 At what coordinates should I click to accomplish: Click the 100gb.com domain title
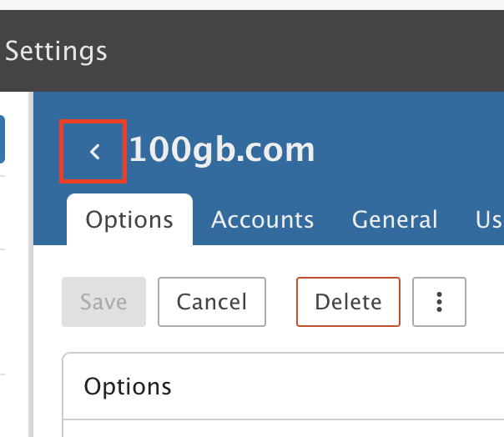tap(222, 151)
